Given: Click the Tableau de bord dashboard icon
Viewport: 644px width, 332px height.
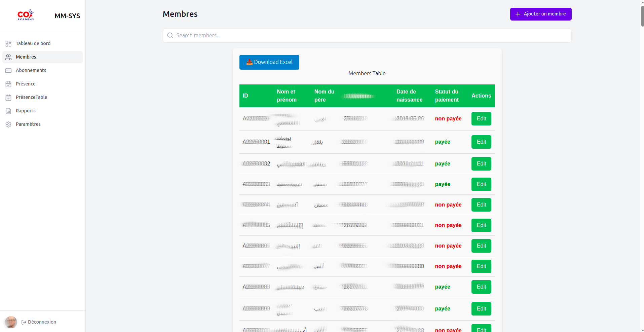Looking at the screenshot, I should pyautogui.click(x=8, y=44).
